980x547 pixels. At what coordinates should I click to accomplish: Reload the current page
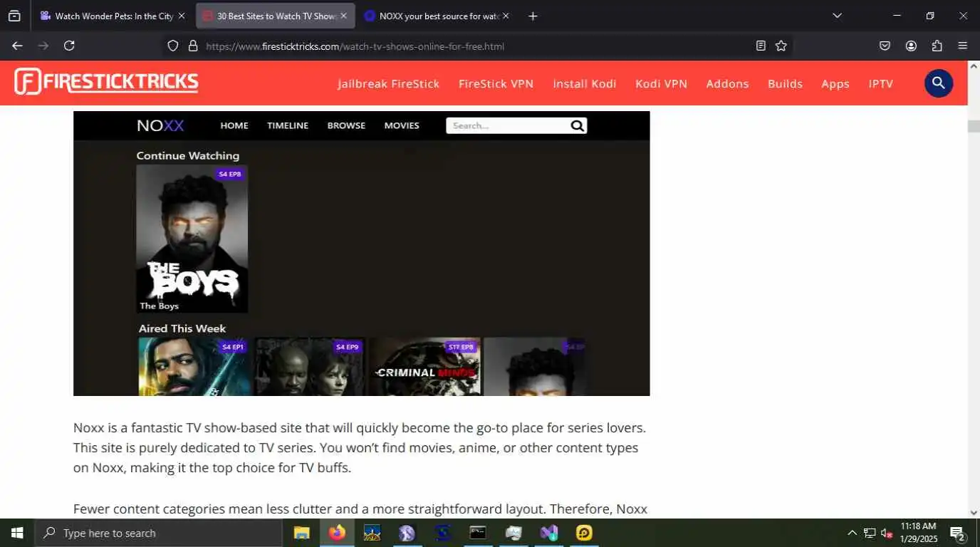click(x=69, y=46)
